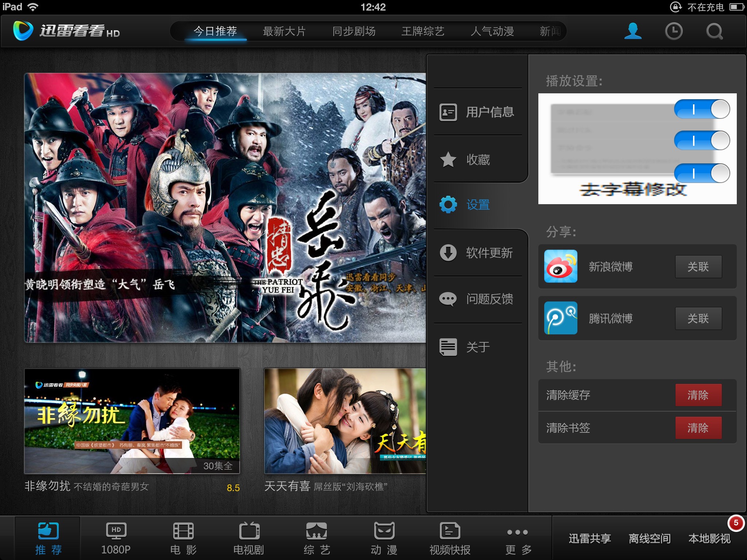Click the 黄晓明领衔塑造 banner caption

click(x=100, y=284)
